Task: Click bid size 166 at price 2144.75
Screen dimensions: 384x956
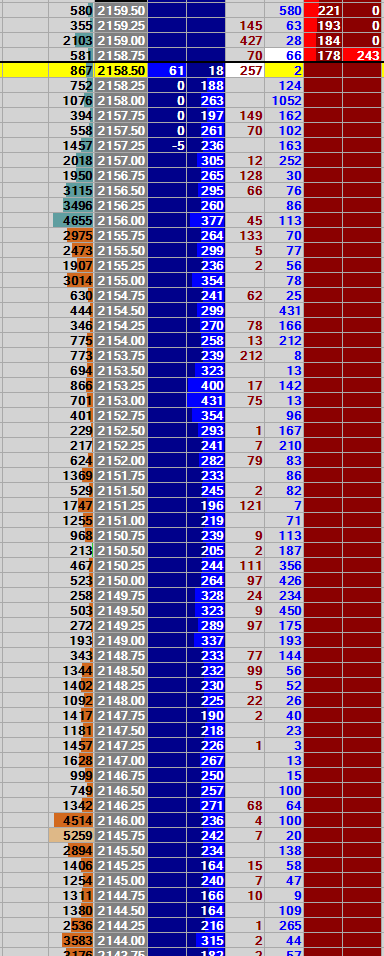Action: point(206,896)
